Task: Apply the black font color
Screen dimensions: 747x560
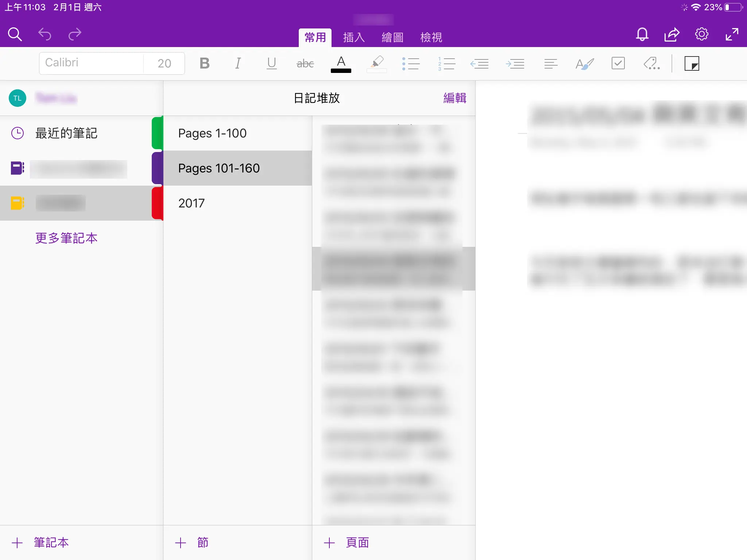Action: click(341, 64)
